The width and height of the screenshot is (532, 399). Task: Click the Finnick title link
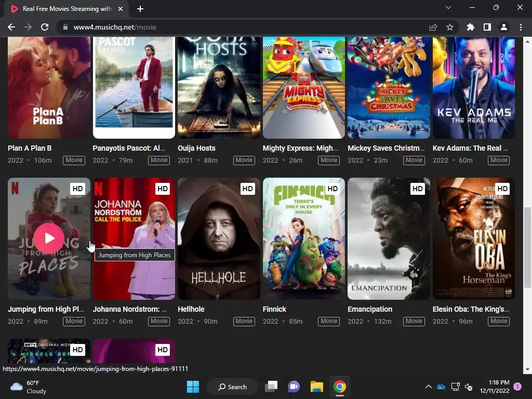click(x=274, y=309)
